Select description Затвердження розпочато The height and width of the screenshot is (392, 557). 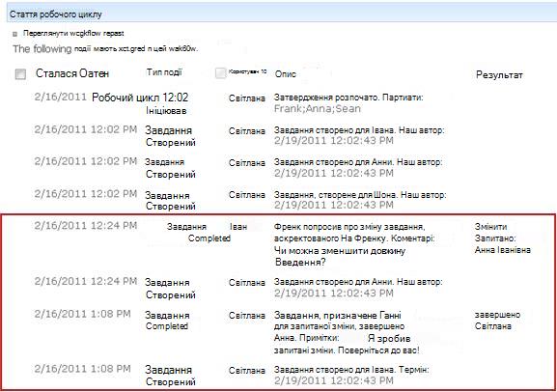348,98
